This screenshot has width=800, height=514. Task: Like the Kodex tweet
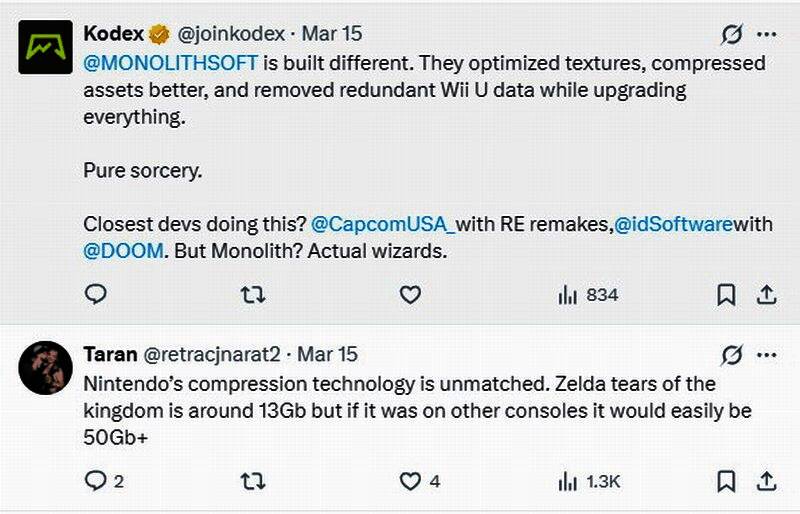click(410, 295)
